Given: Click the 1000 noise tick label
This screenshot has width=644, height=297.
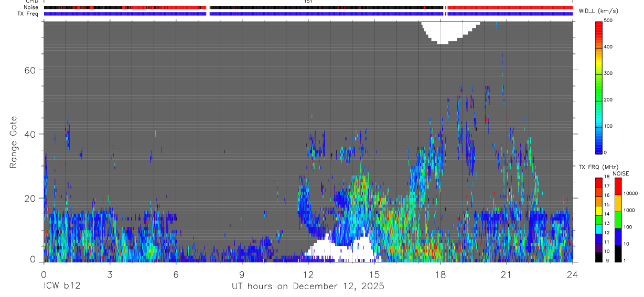Looking at the screenshot, I should (629, 210).
